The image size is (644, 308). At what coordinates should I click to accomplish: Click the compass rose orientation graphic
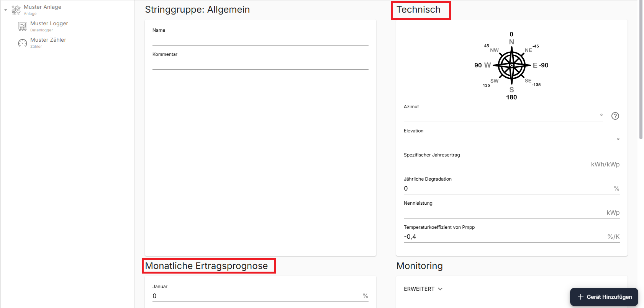click(x=511, y=65)
